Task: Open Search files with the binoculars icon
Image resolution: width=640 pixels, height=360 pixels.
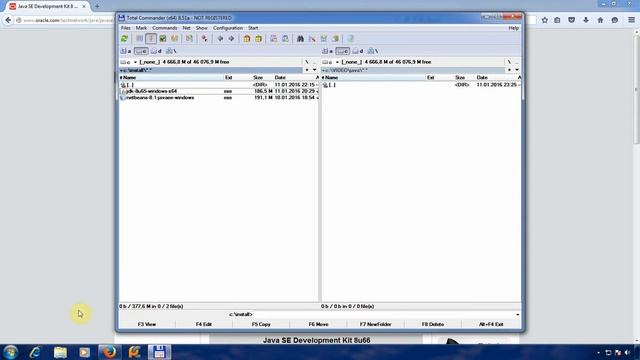Action: [x=300, y=39]
